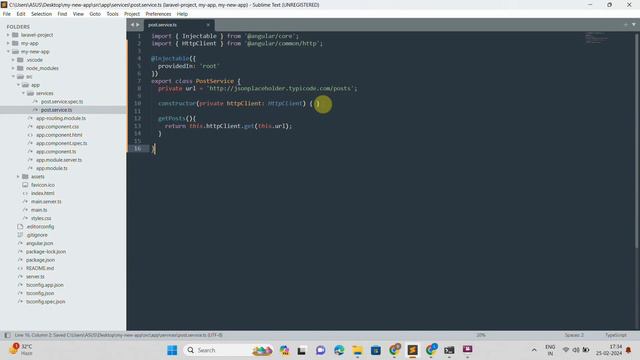Open the tab list dropdown arrow

click(x=633, y=25)
